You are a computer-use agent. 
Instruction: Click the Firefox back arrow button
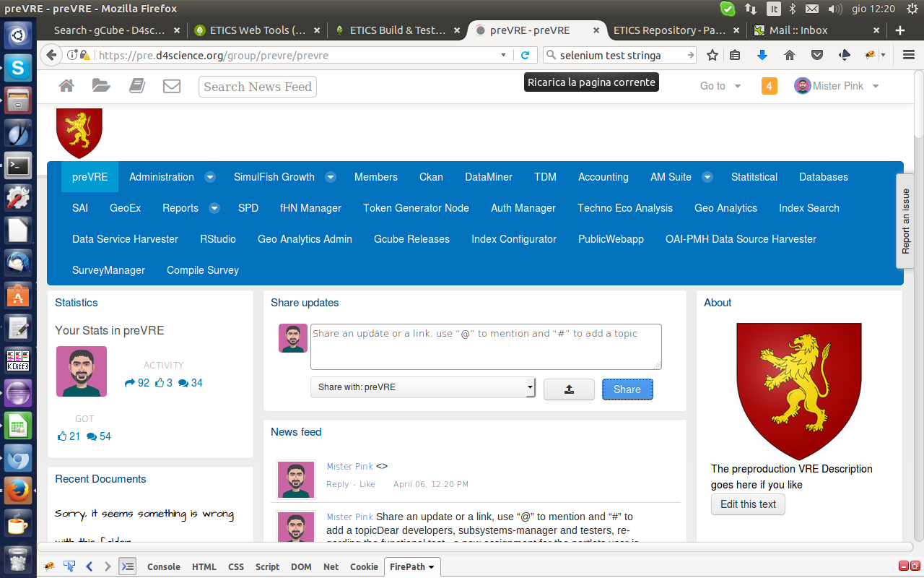click(51, 55)
